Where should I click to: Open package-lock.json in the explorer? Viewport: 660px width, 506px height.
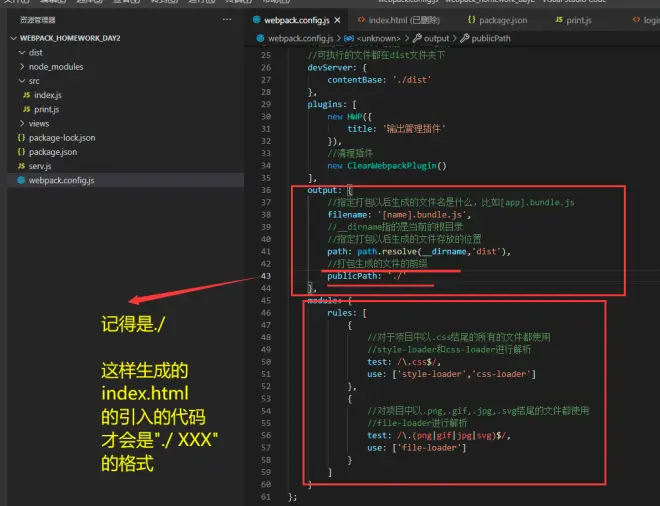(62, 138)
